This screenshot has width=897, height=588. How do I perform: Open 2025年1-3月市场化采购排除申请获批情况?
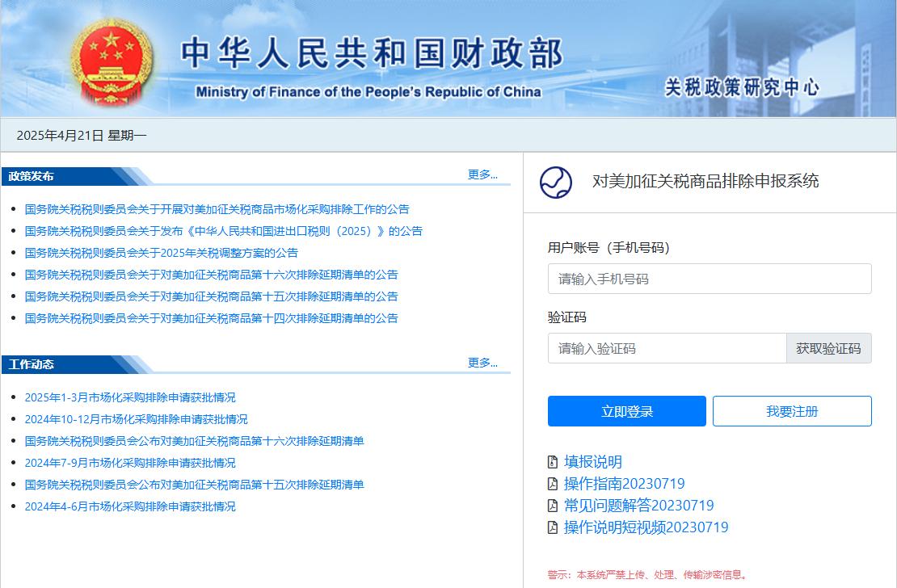pos(130,397)
